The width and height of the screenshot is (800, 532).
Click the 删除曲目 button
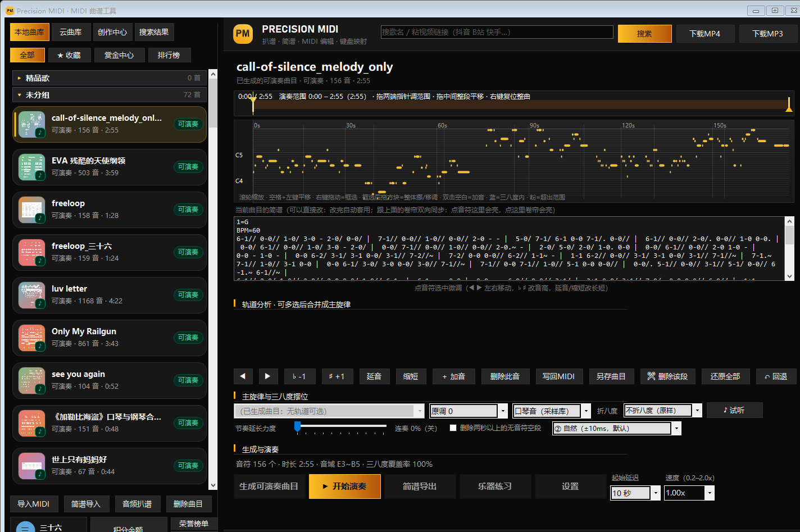[188, 504]
